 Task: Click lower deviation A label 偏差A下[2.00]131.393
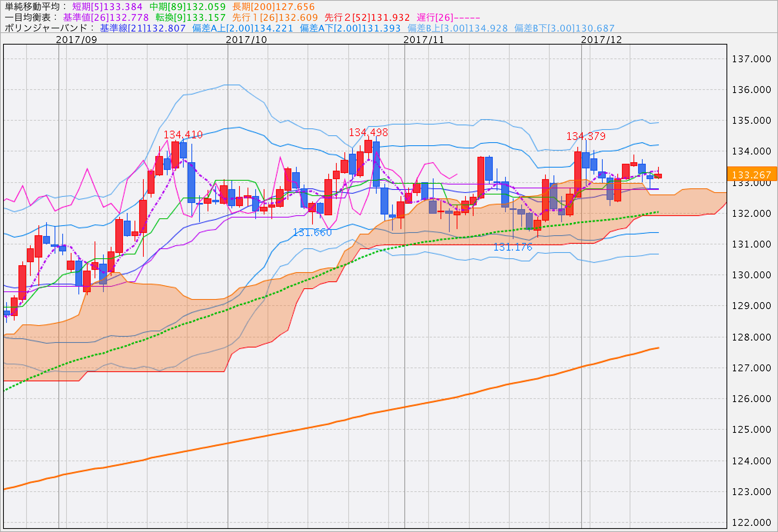(x=350, y=28)
